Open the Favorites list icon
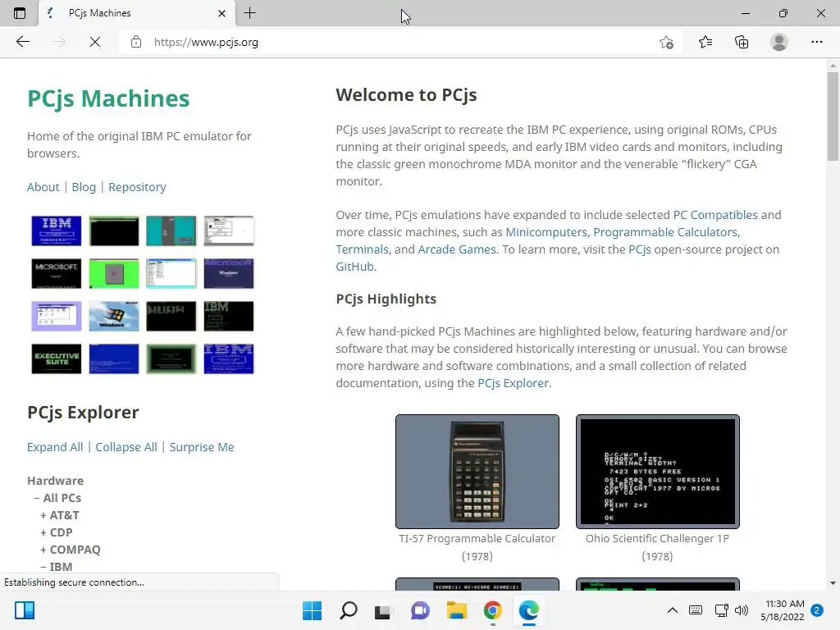Viewport: 840px width, 630px height. pyautogui.click(x=705, y=42)
